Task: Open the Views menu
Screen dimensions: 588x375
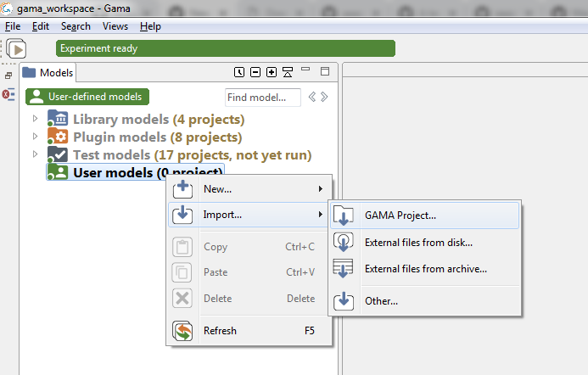Action: [x=115, y=26]
